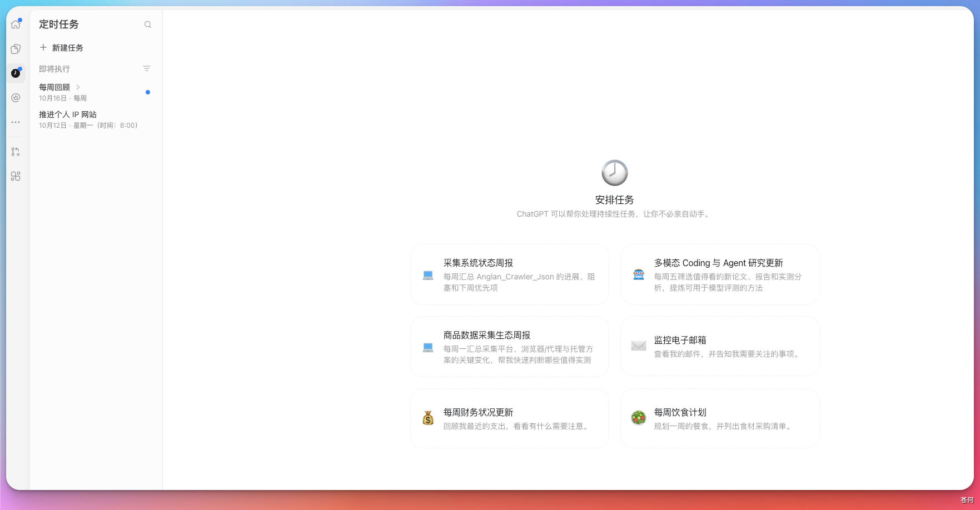Open the git pull-request style icon
The height and width of the screenshot is (510, 980).
pos(16,152)
